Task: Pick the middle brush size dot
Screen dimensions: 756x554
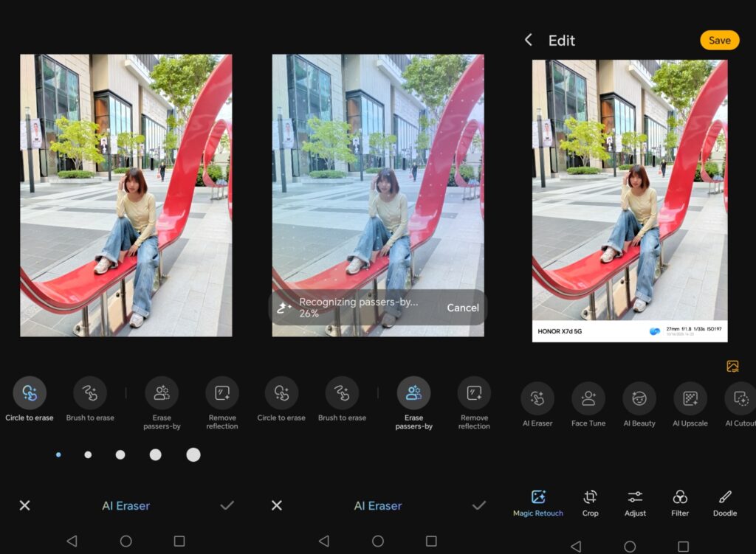Action: 120,454
